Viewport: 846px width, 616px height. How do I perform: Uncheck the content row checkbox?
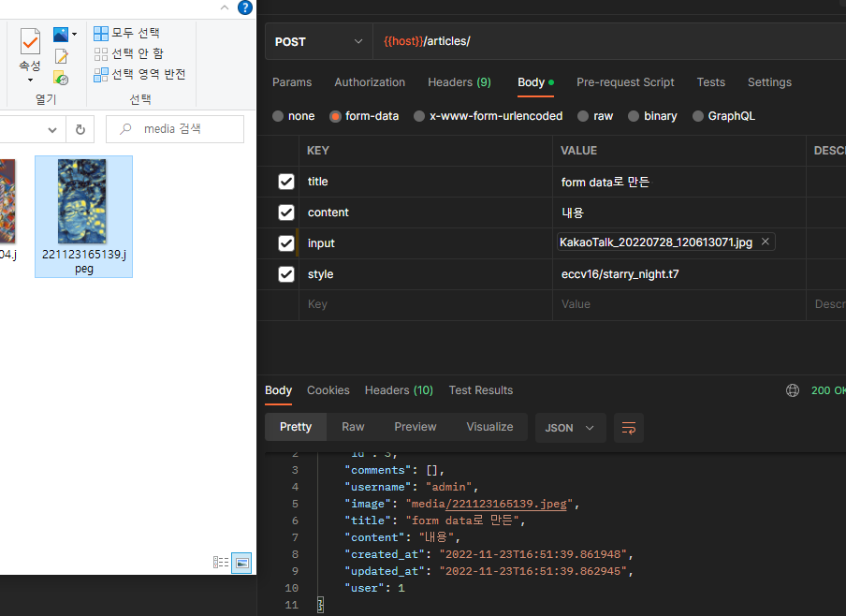[286, 213]
